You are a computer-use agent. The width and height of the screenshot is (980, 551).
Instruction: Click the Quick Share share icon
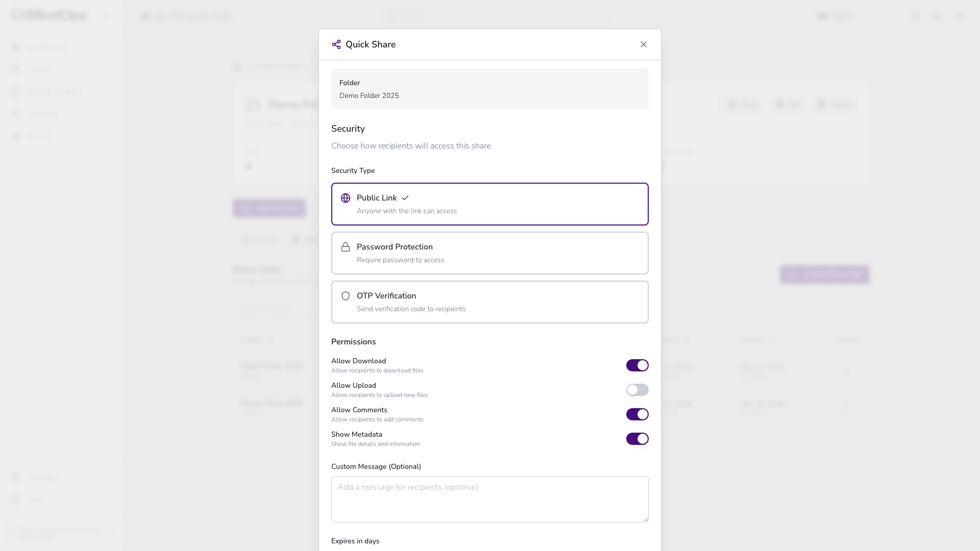(x=336, y=44)
